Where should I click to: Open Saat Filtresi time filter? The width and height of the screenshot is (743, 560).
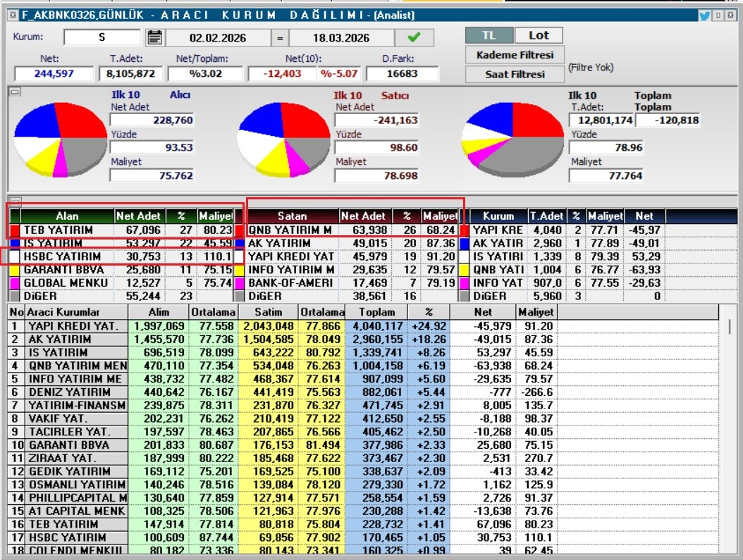pos(515,74)
